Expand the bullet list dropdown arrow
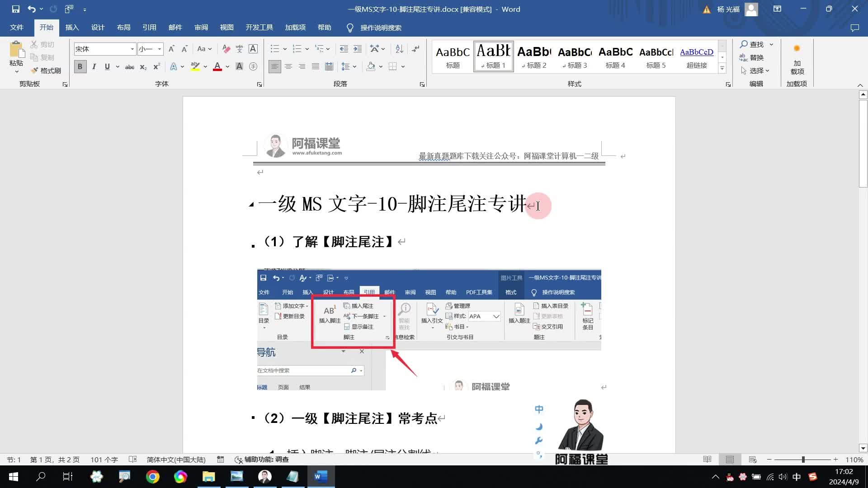 point(285,49)
